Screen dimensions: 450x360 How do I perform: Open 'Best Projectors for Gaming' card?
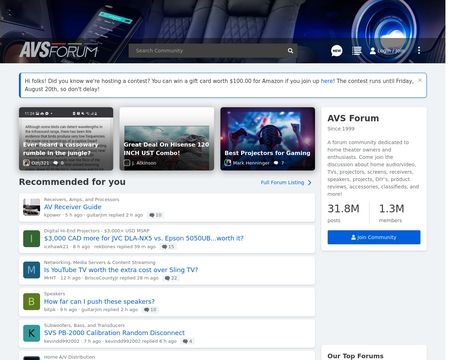(x=268, y=139)
